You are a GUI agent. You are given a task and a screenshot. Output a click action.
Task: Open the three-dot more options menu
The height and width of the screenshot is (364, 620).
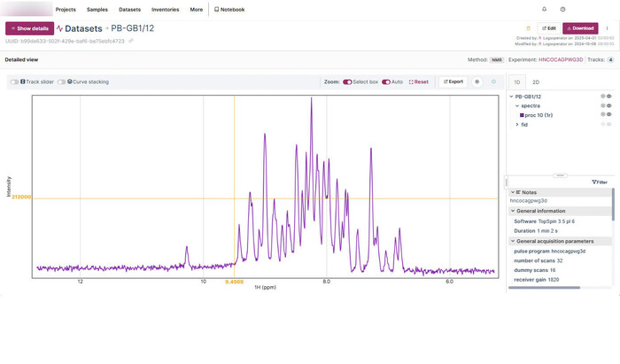(607, 28)
